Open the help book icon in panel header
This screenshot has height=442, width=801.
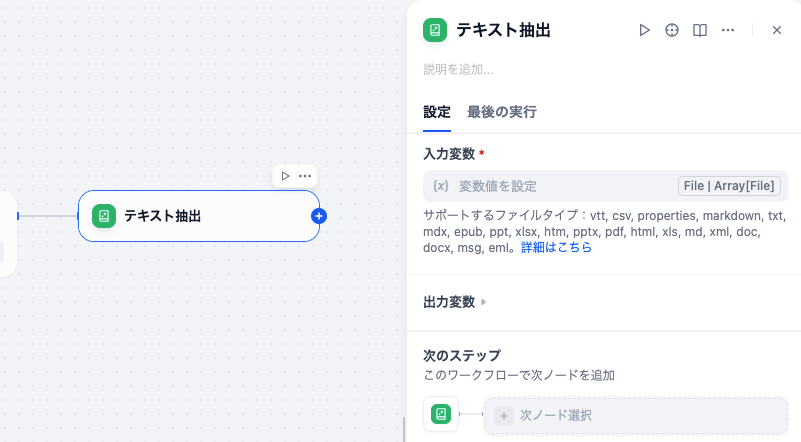pyautogui.click(x=700, y=30)
